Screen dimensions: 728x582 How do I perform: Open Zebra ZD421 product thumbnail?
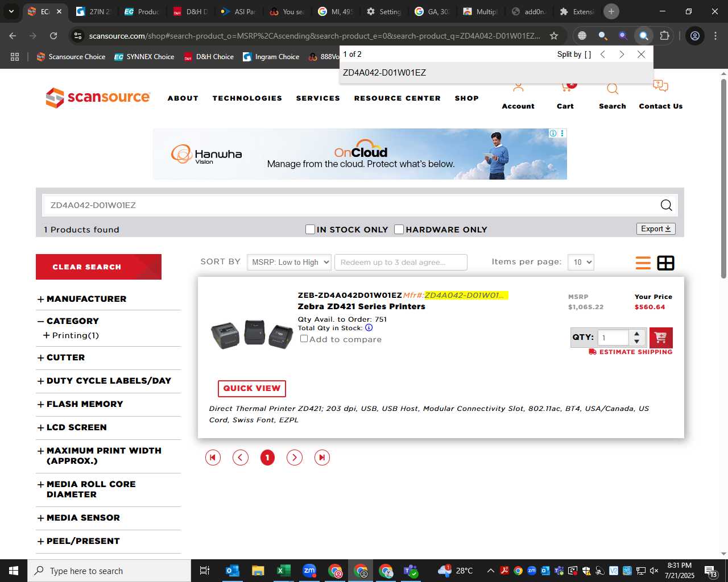(x=252, y=334)
